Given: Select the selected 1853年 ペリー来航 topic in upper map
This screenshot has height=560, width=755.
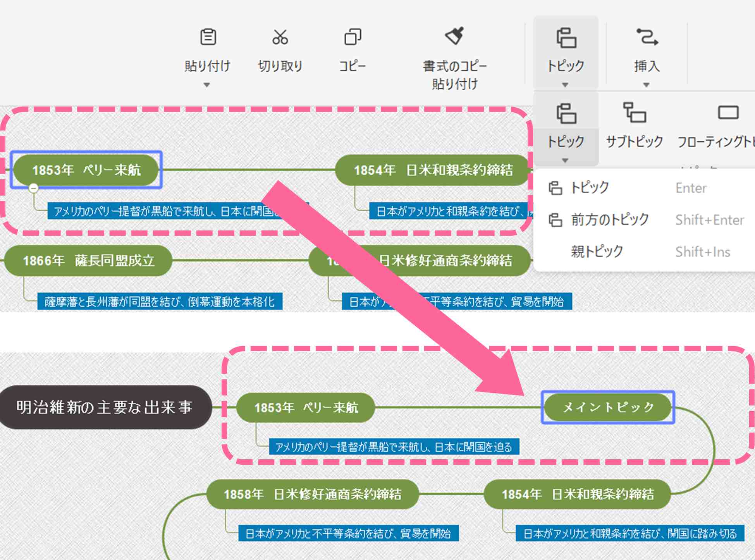Looking at the screenshot, I should [x=86, y=170].
